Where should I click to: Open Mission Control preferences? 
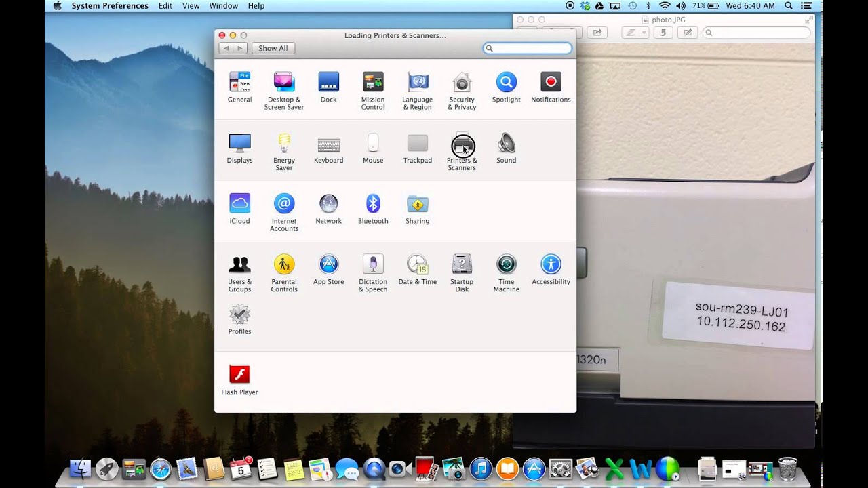[x=373, y=91]
